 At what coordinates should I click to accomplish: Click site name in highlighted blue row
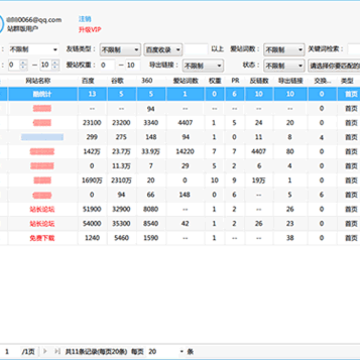42,94
